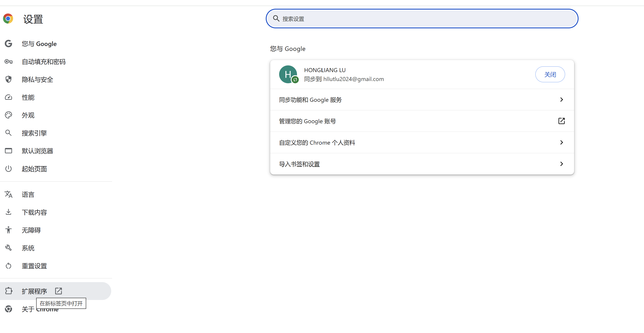Focus the 搜索设置 search field
The height and width of the screenshot is (333, 644).
pos(425,19)
